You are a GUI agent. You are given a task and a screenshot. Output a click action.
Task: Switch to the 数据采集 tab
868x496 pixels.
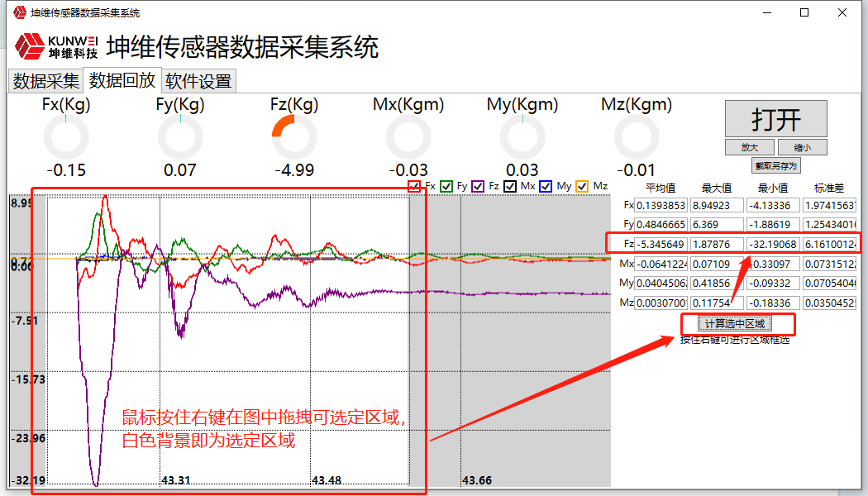coord(46,81)
